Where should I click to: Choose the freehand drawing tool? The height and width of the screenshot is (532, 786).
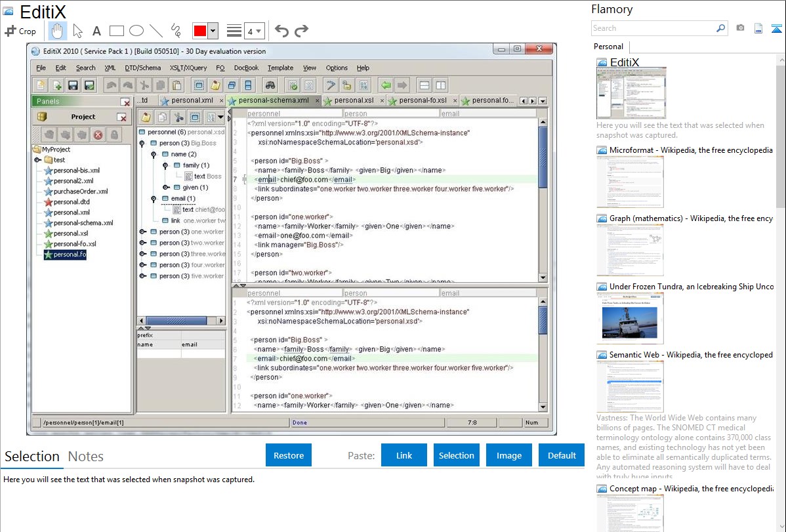[x=176, y=31]
